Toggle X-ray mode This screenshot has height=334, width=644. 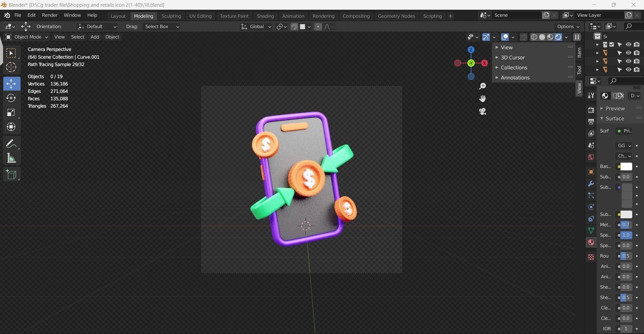click(523, 37)
